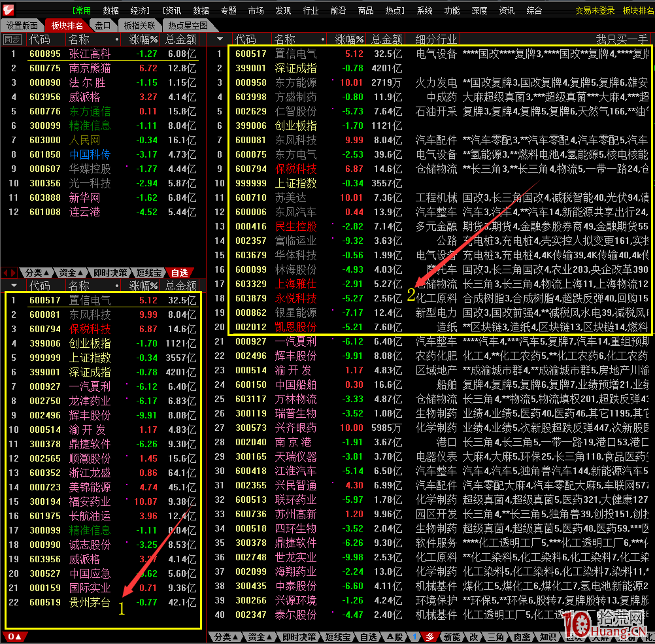
Task: Open the 功能 menu
Action: click(x=452, y=10)
